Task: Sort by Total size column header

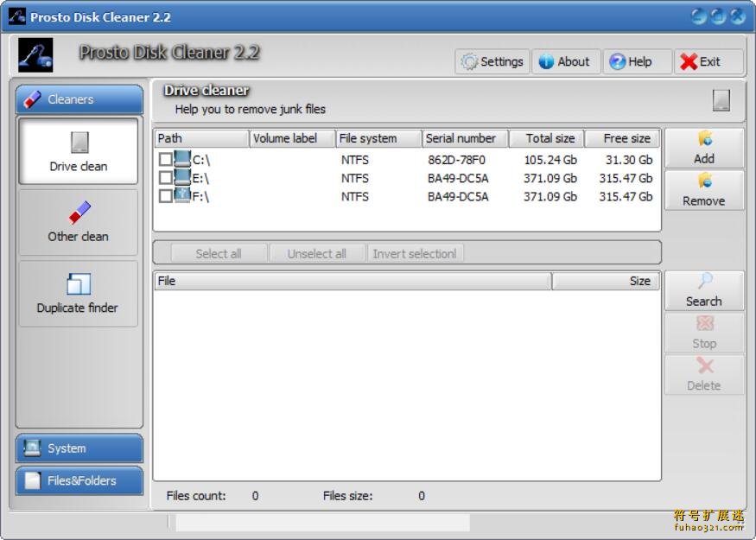Action: 546,138
